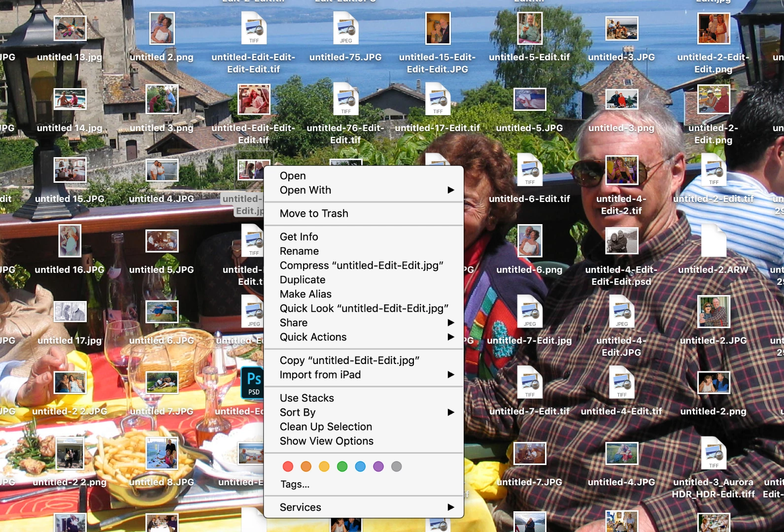784x532 pixels.
Task: Select the untitled-2 2.png photo thumbnail
Action: pyautogui.click(x=70, y=454)
